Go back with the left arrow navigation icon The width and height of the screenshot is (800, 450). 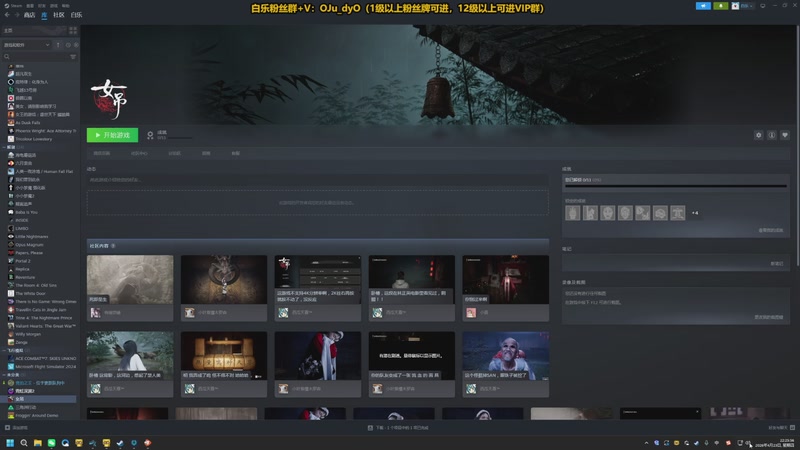pyautogui.click(x=7, y=15)
